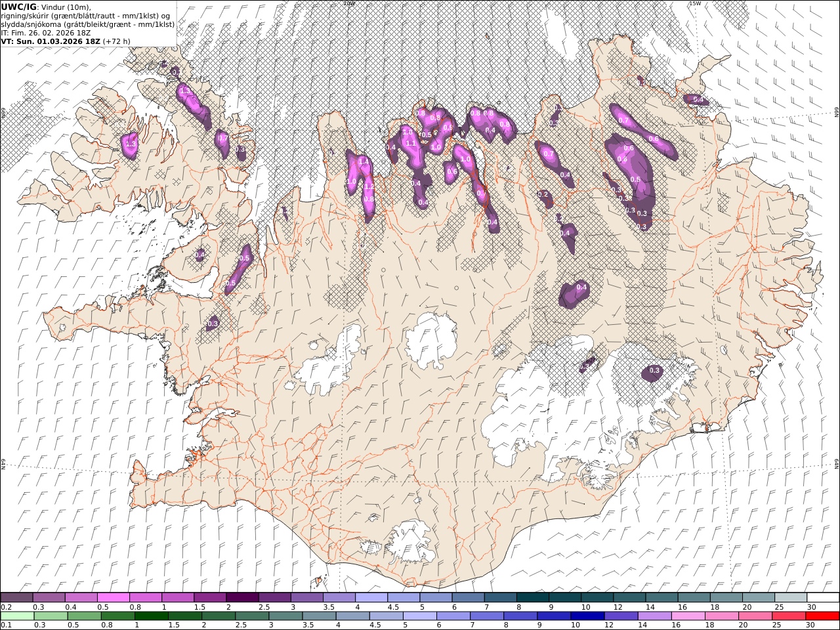The image size is (840, 630).
Task: Click the upper legend swatch between 4 and 4.5
Action: point(371,597)
